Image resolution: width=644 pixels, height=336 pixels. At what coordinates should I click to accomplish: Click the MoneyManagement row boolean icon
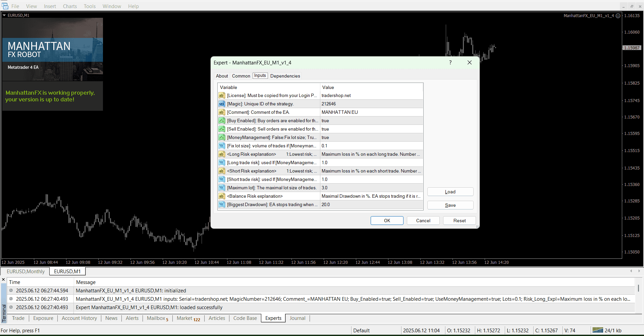coord(222,137)
